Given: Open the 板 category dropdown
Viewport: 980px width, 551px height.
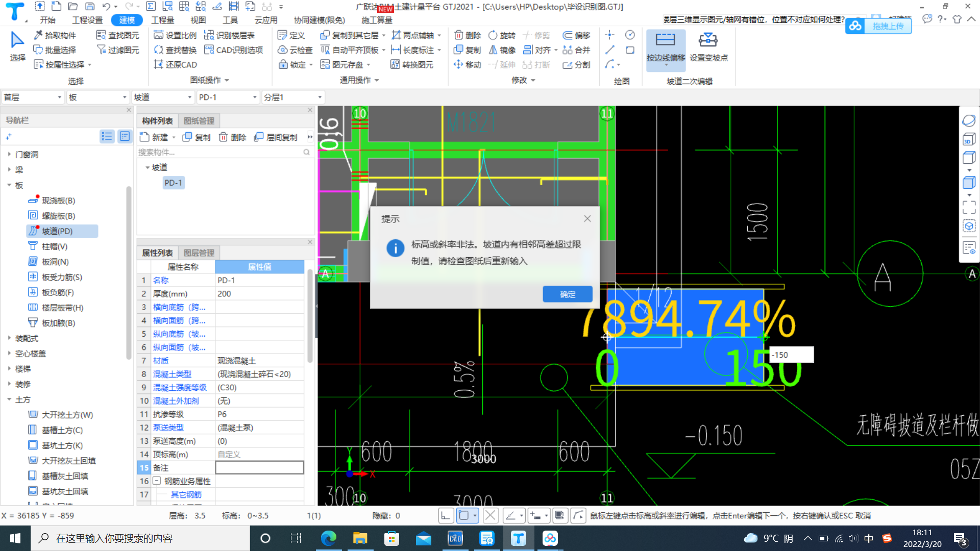Looking at the screenshot, I should pyautogui.click(x=97, y=97).
